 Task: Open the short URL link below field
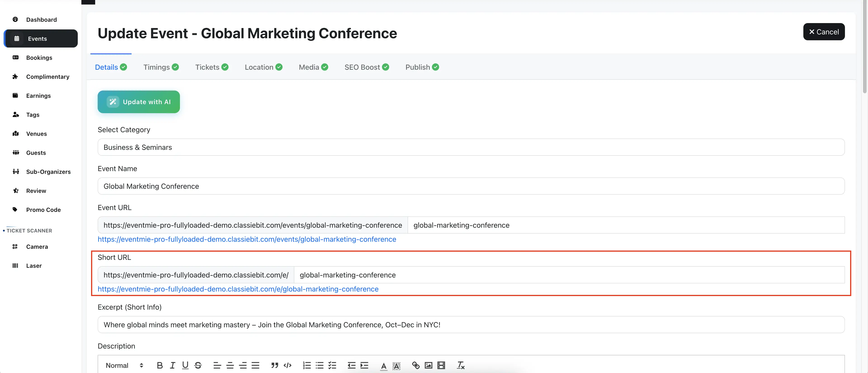tap(238, 289)
